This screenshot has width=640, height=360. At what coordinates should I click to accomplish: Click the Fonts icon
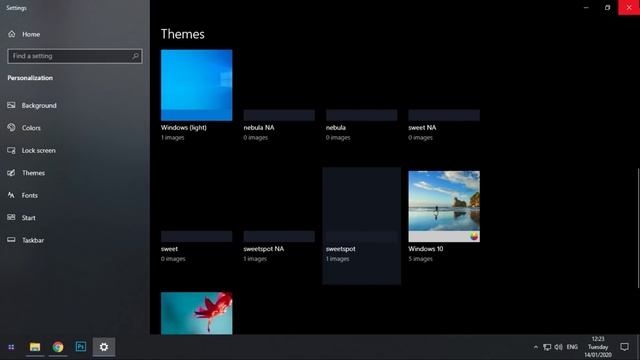pos(11,195)
